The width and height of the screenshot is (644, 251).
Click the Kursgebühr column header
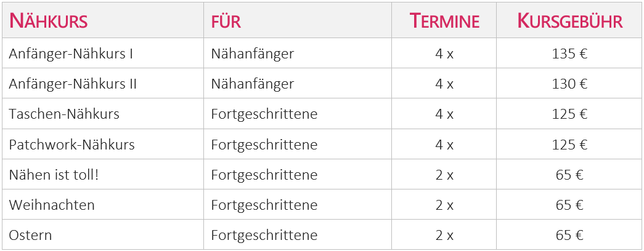coord(569,22)
